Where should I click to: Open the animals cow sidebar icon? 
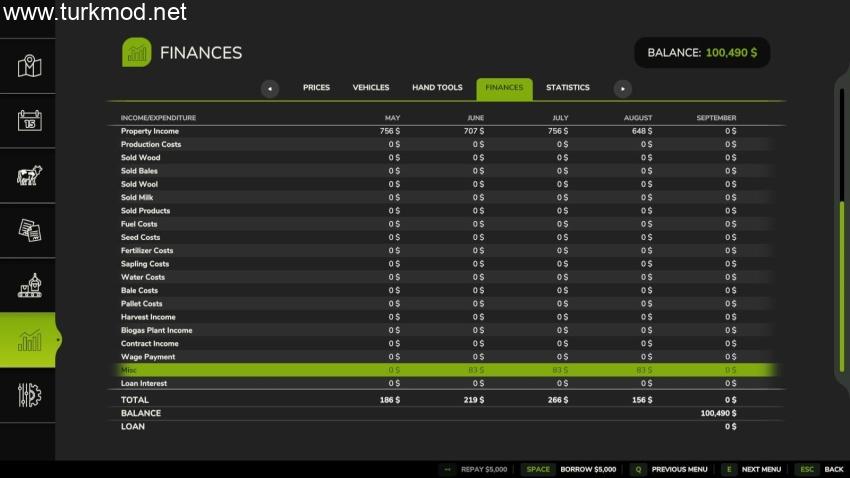(29, 176)
